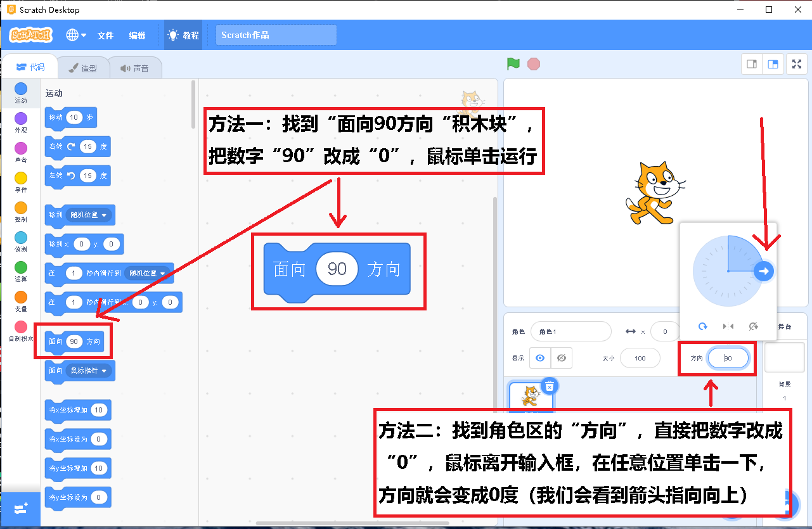Click the direction dial arrow handle
The height and width of the screenshot is (529, 812).
764,271
